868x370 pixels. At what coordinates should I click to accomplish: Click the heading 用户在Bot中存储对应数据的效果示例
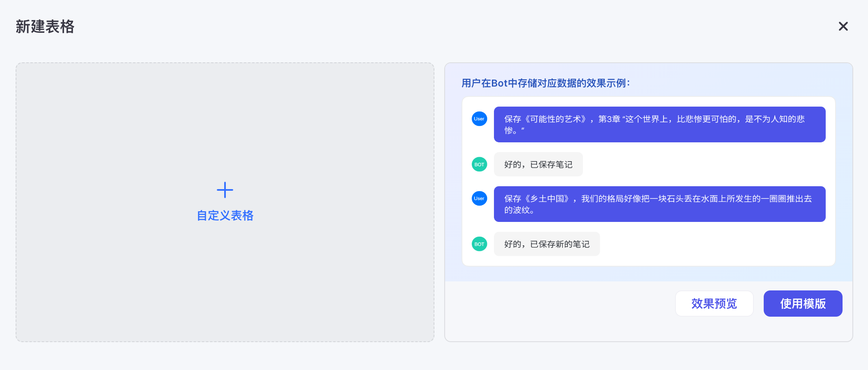click(x=545, y=83)
